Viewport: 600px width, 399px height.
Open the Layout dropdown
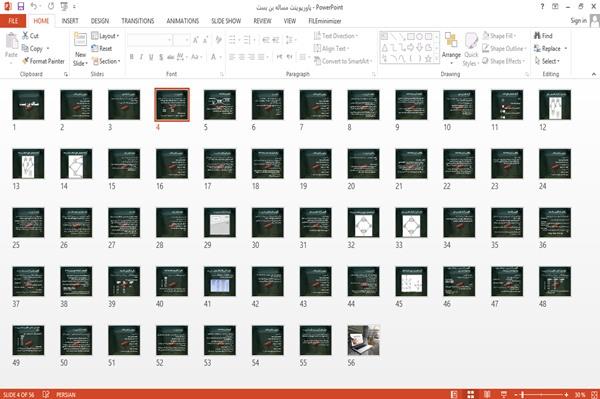click(x=105, y=36)
